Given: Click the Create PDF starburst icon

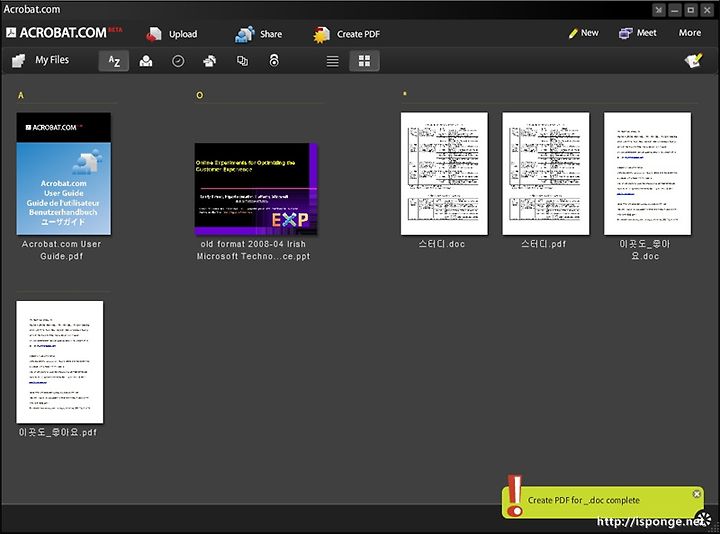Looking at the screenshot, I should pyautogui.click(x=321, y=34).
